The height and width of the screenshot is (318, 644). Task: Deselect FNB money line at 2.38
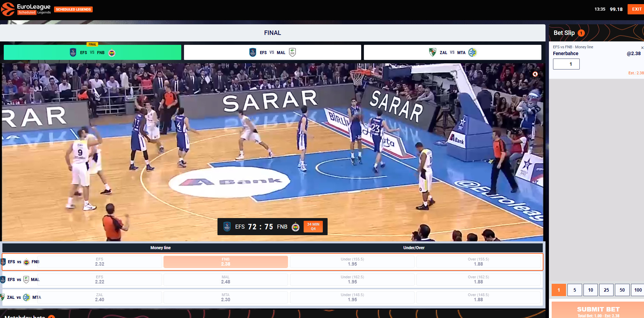point(226,262)
